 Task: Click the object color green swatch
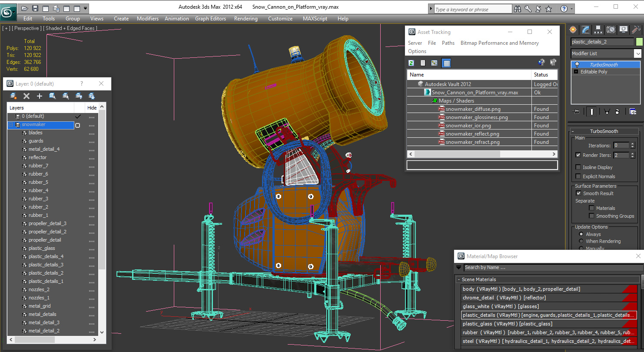(x=639, y=42)
